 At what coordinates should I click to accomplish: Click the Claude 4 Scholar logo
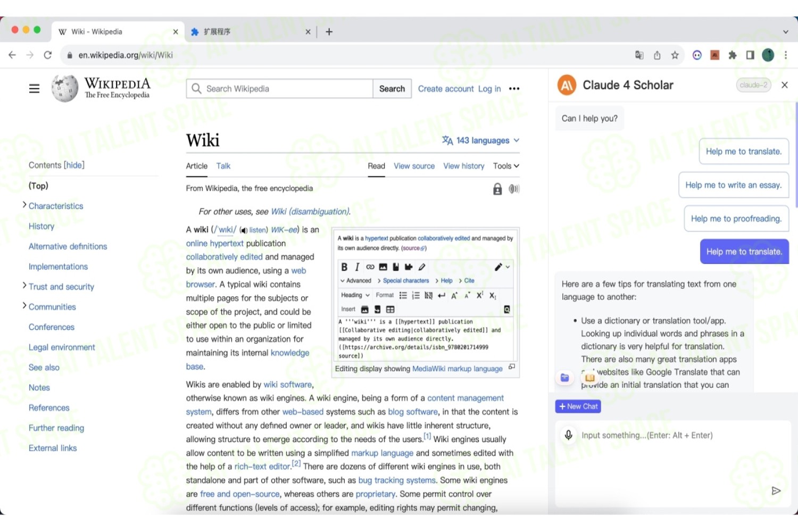[x=567, y=85]
